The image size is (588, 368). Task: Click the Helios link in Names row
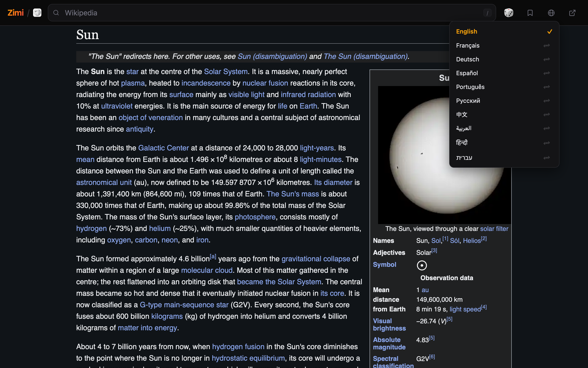[x=472, y=241]
